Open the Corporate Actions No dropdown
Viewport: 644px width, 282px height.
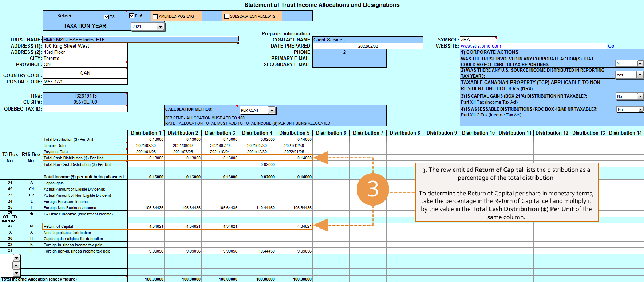point(640,64)
